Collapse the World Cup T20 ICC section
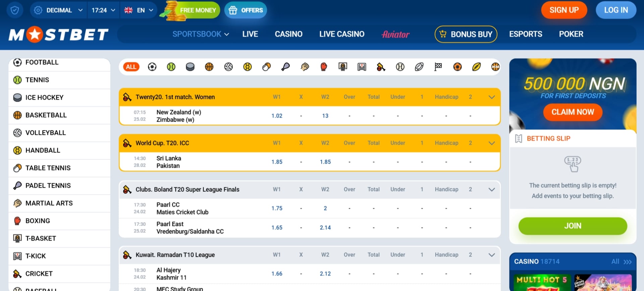The image size is (644, 291). pyautogui.click(x=492, y=143)
